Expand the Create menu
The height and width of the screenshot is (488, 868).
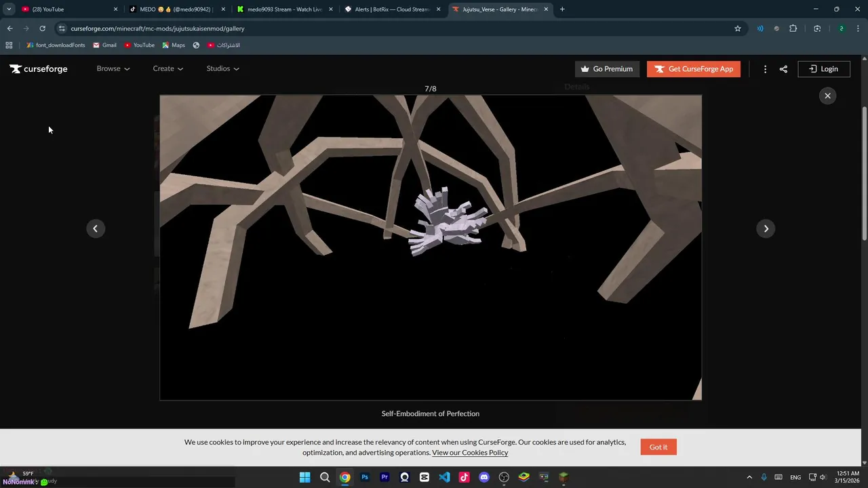pos(168,68)
